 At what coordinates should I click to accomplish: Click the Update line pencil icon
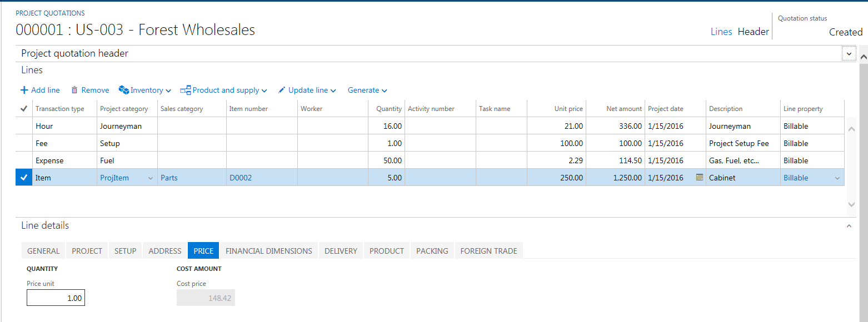[282, 90]
